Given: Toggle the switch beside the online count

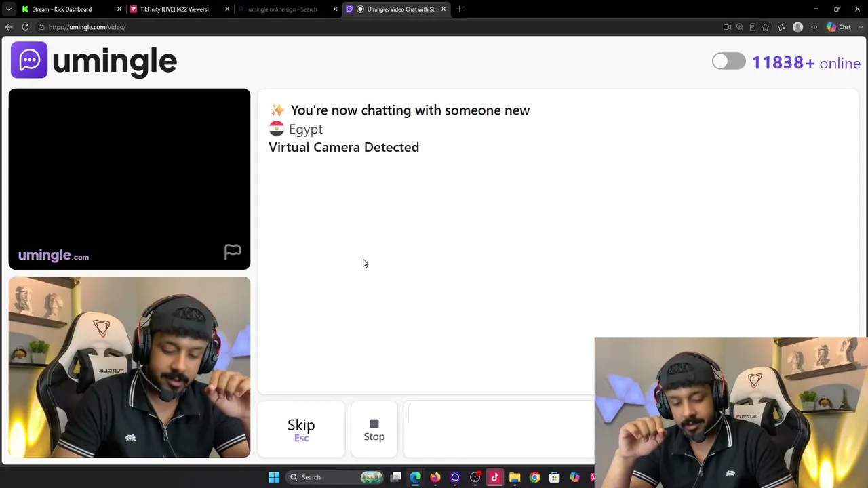Looking at the screenshot, I should [x=729, y=62].
